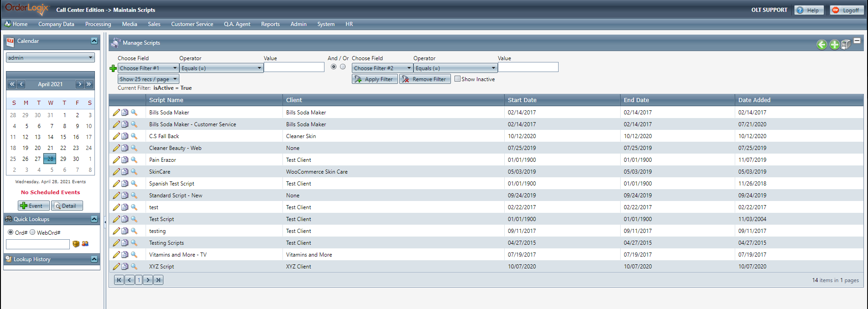The image size is (868, 309).
Task: Click the calendar Detail button
Action: 67,206
